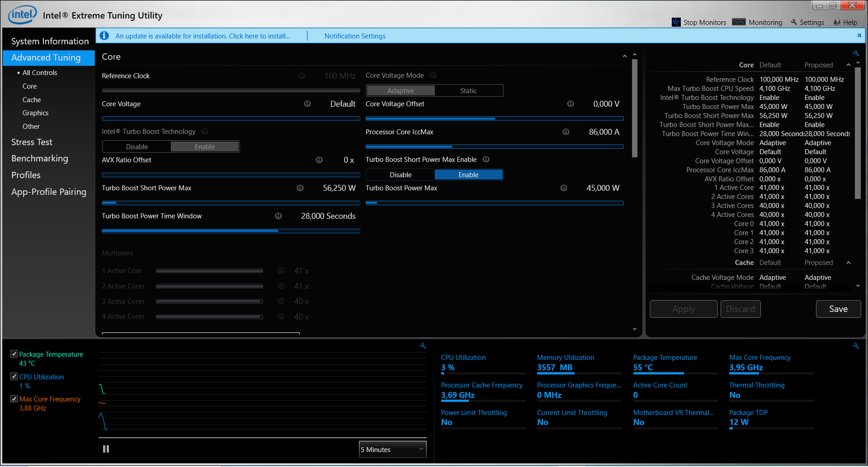Go to Benchmarking in the sidebar
Viewport: 868px width, 467px height.
pos(40,159)
